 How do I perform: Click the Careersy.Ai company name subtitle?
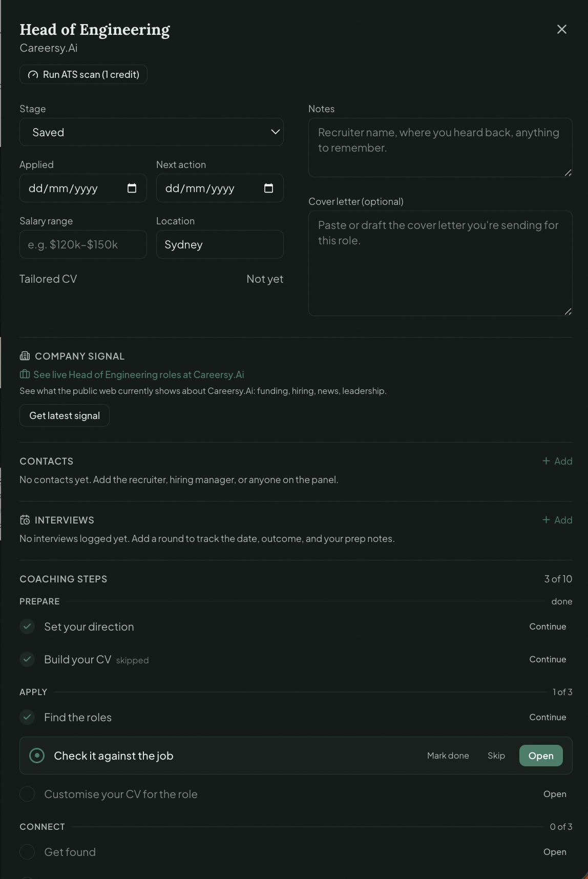49,48
